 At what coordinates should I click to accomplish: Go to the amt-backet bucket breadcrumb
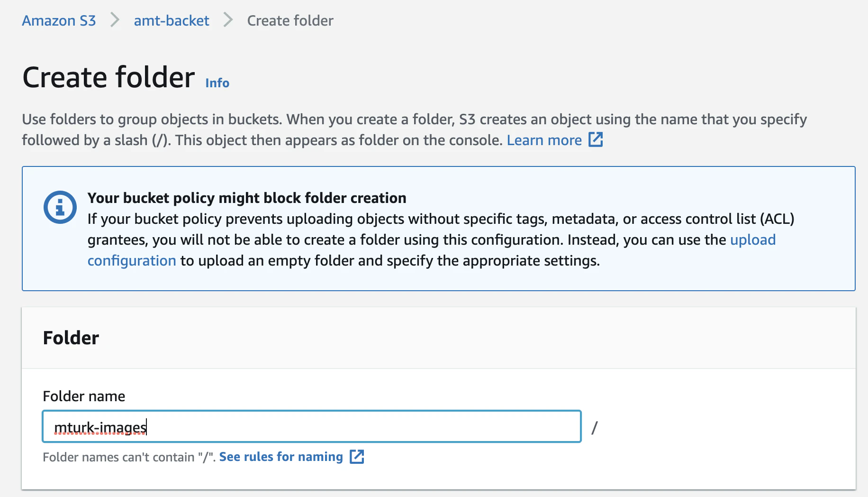[x=171, y=20]
